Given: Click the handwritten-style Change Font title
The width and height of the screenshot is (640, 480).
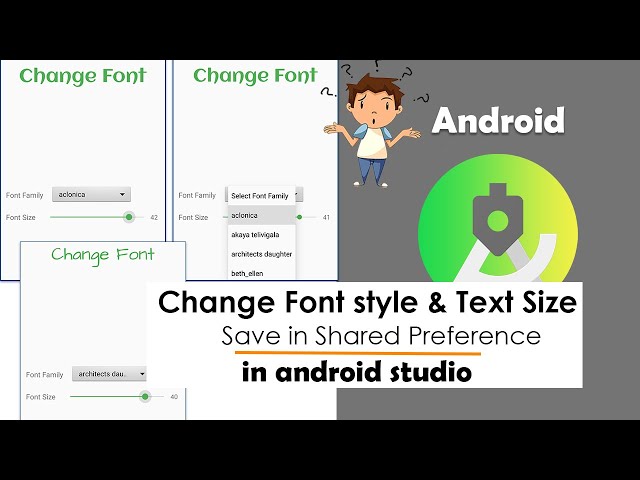Looking at the screenshot, I should [x=103, y=255].
